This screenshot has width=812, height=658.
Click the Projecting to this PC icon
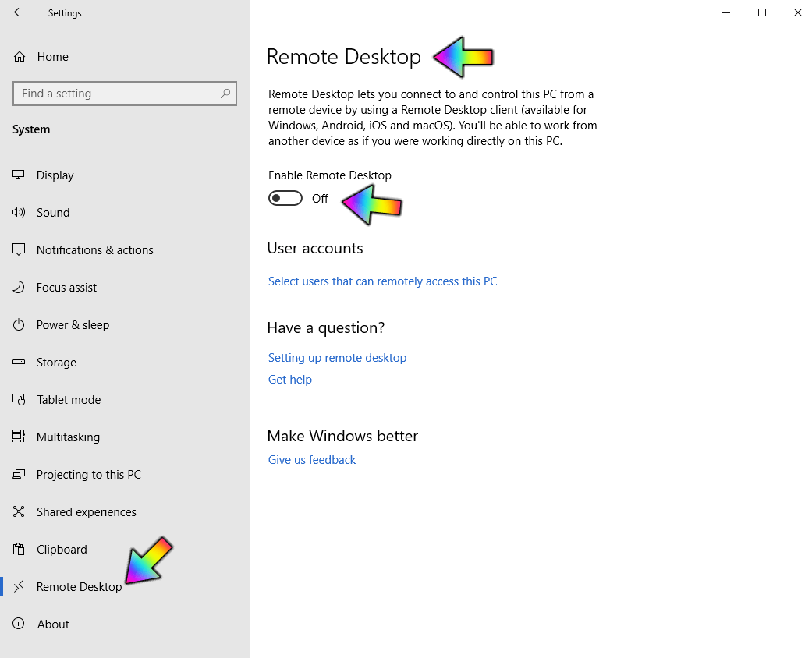(19, 474)
